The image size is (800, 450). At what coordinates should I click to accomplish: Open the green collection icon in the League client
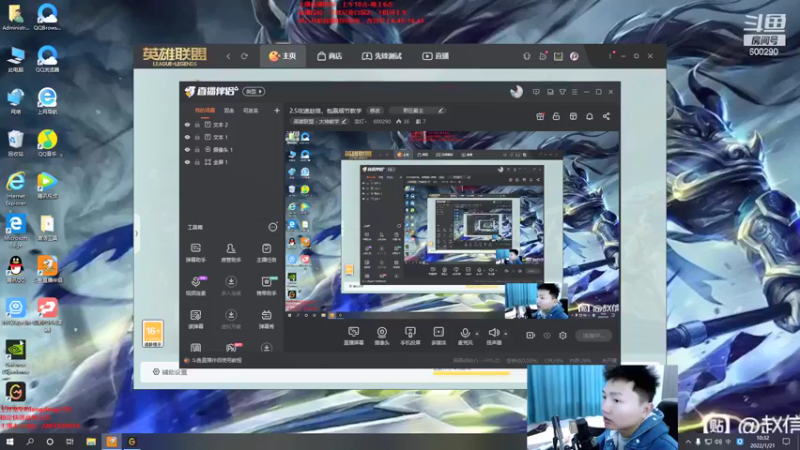click(558, 56)
